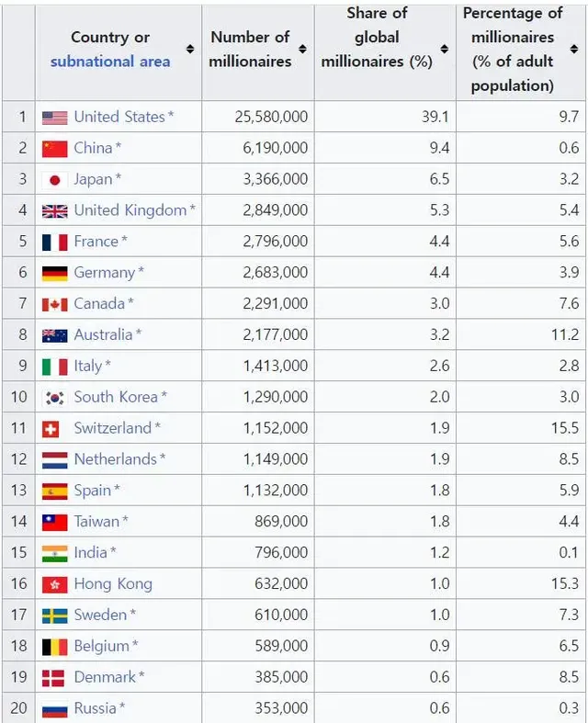Click the China flag icon
Image resolution: width=588 pixels, height=723 pixels.
54,149
